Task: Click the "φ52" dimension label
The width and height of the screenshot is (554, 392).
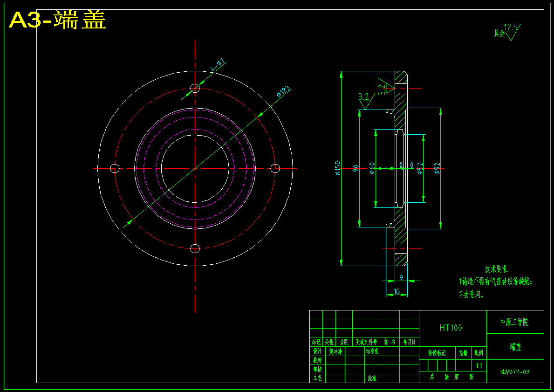Action: pos(420,168)
